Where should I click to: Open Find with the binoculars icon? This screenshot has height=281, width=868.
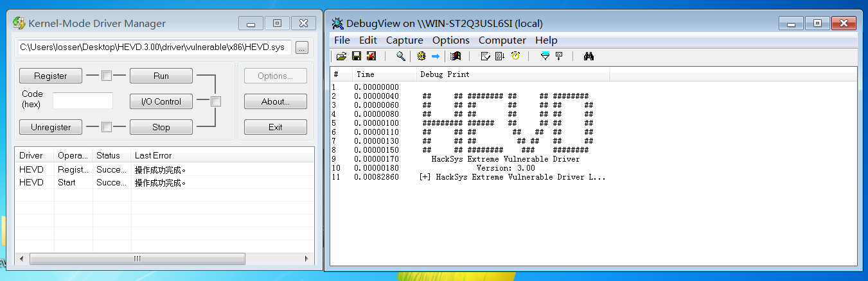click(x=588, y=56)
